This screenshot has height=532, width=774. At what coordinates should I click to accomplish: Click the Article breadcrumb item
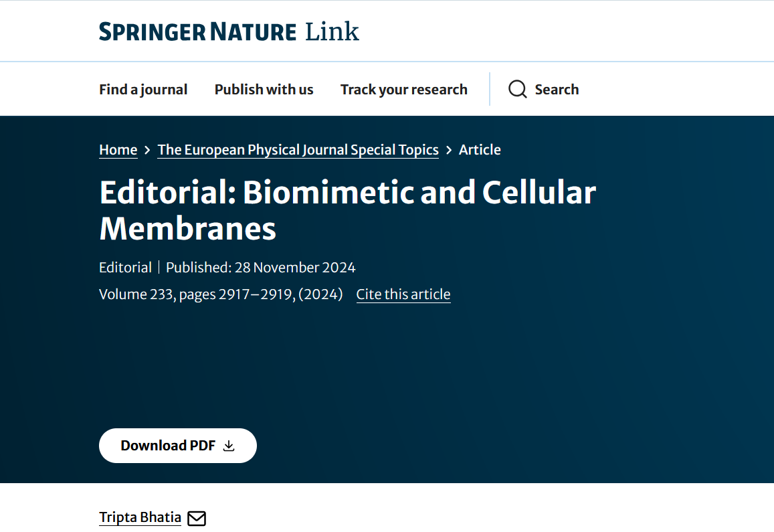pyautogui.click(x=480, y=150)
